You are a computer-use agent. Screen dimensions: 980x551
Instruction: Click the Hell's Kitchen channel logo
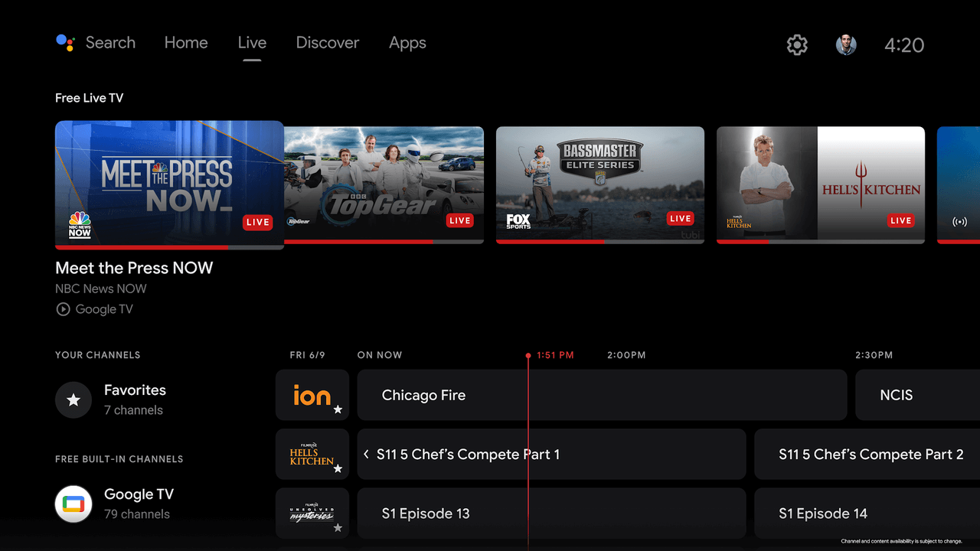tap(312, 452)
